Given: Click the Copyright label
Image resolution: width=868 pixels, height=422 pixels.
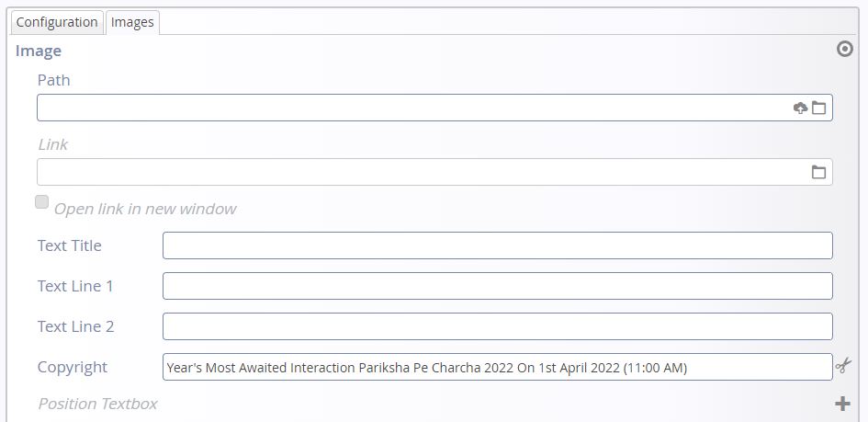Looking at the screenshot, I should [x=73, y=367].
